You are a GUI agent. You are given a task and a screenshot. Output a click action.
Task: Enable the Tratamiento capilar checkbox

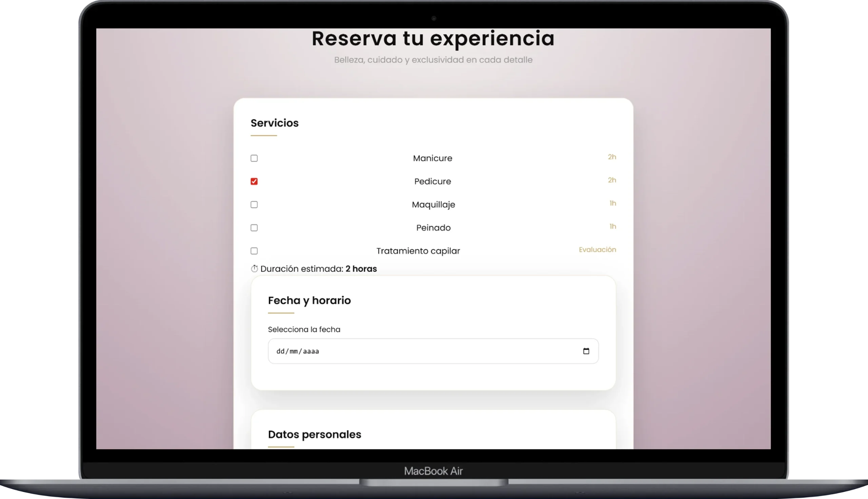pyautogui.click(x=254, y=251)
